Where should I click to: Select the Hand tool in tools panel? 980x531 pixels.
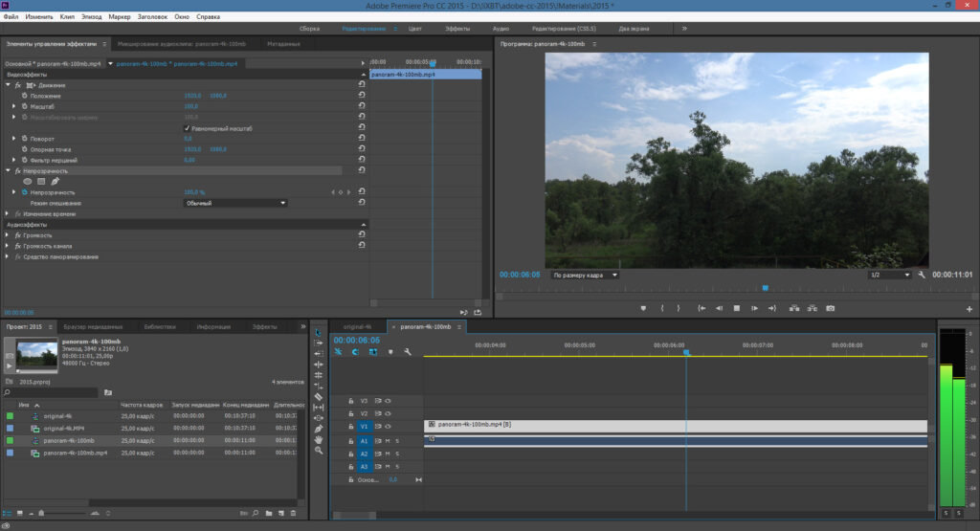coord(318,439)
